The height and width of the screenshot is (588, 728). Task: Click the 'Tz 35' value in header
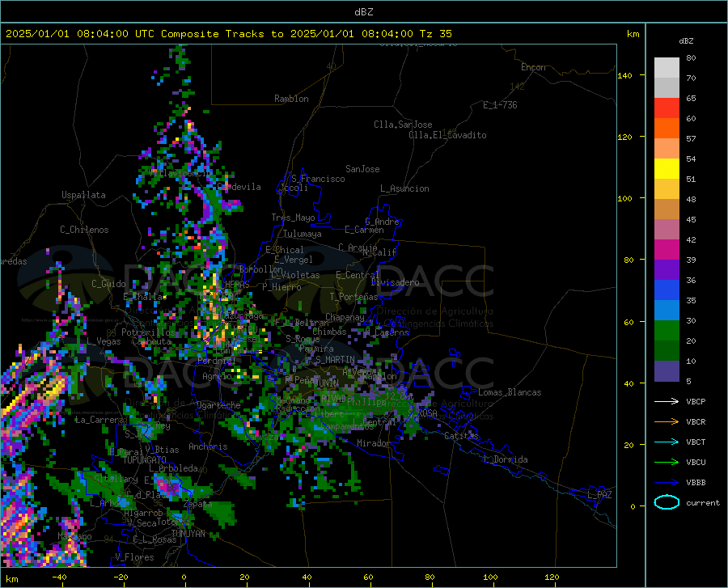click(x=435, y=34)
